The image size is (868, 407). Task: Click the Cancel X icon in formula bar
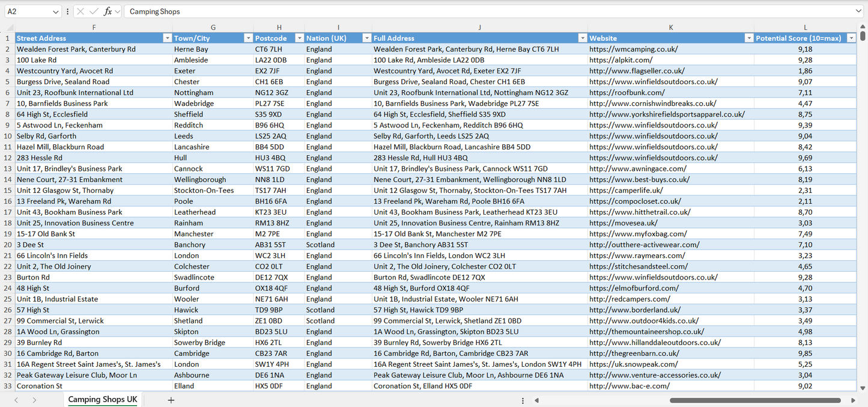pos(80,11)
